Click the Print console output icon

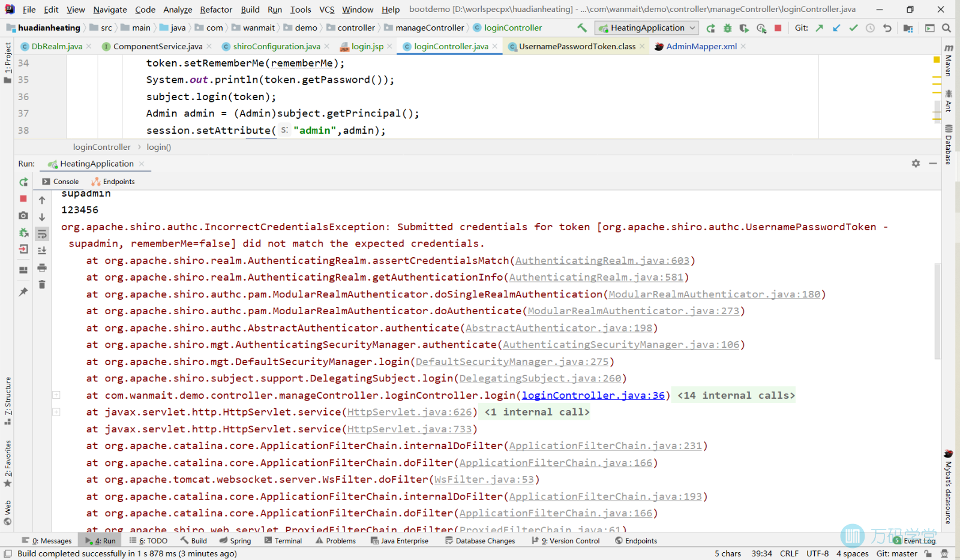(x=42, y=268)
